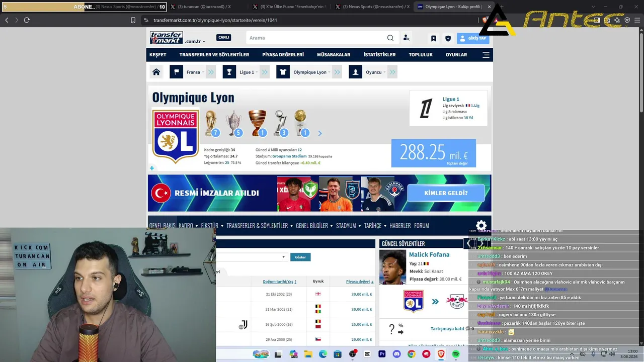Sort by Piyasa değeri column header

pyautogui.click(x=359, y=282)
